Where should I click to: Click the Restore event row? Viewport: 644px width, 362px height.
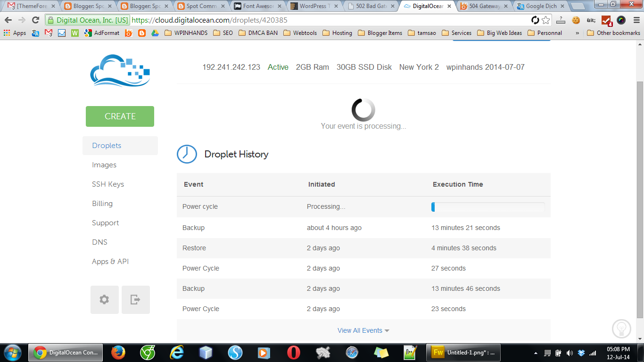(x=363, y=248)
